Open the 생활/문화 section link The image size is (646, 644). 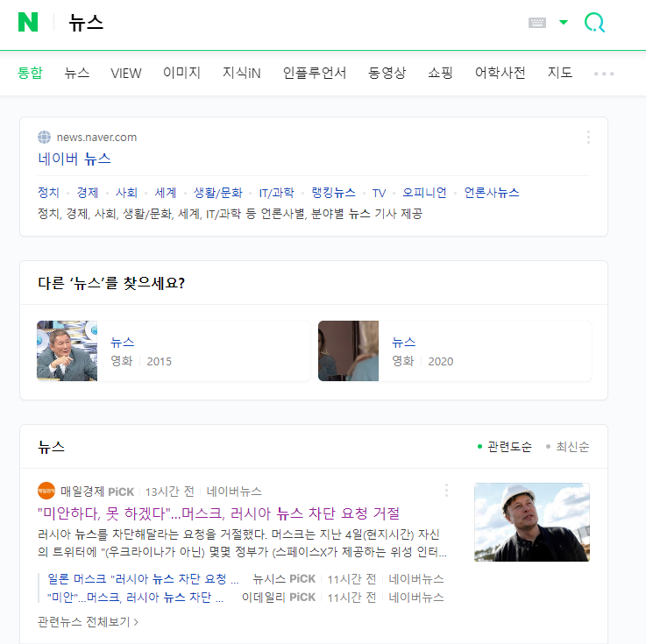coord(218,192)
